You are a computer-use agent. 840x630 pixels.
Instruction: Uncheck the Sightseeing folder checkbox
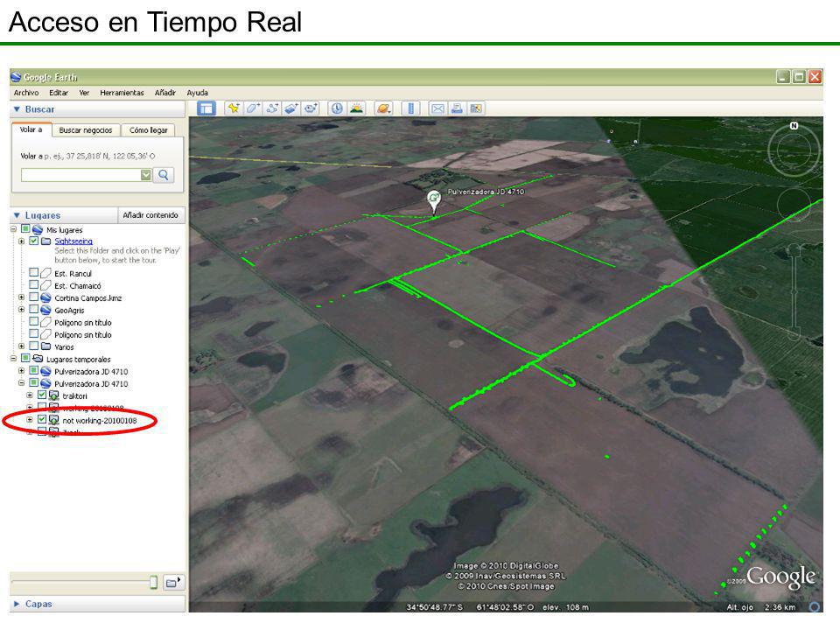click(x=34, y=241)
